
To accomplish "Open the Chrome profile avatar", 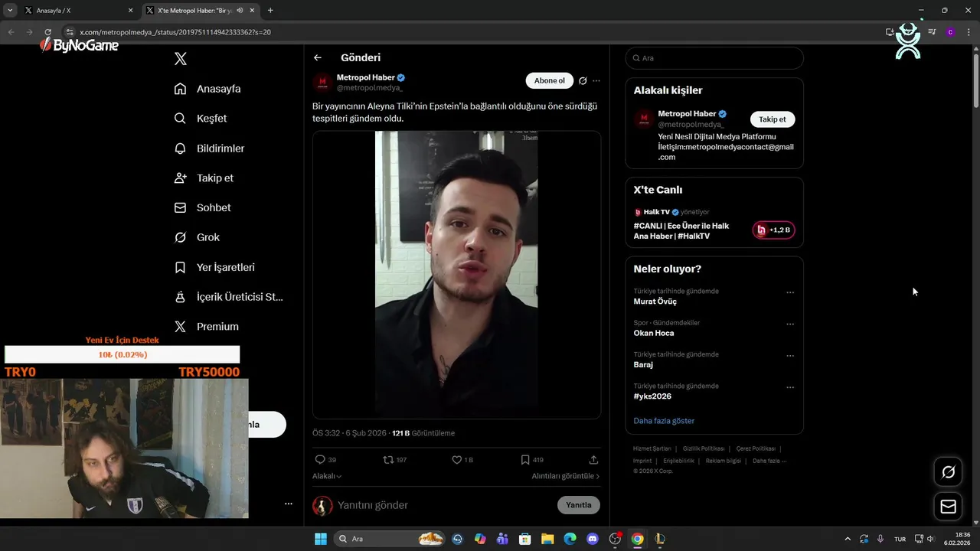I will tap(950, 32).
